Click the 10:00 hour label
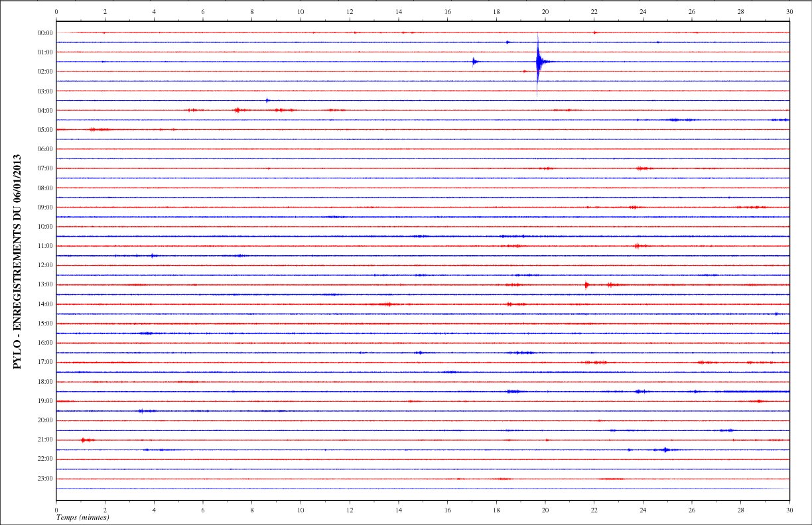This screenshot has height=525, width=812. coord(46,227)
